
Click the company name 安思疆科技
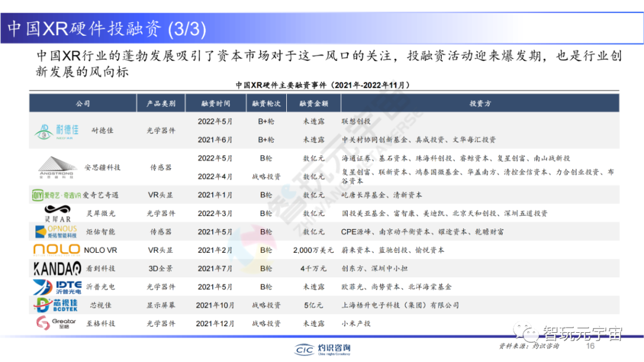pos(103,167)
